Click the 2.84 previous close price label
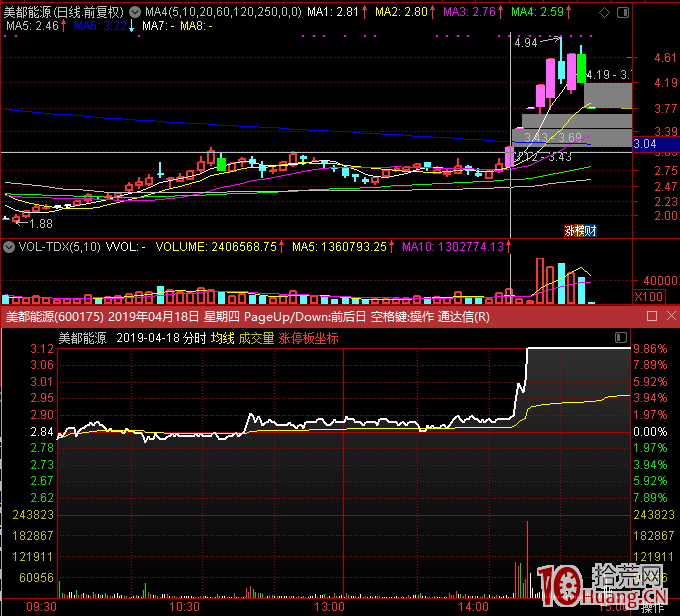Image resolution: width=680 pixels, height=616 pixels. (42, 432)
